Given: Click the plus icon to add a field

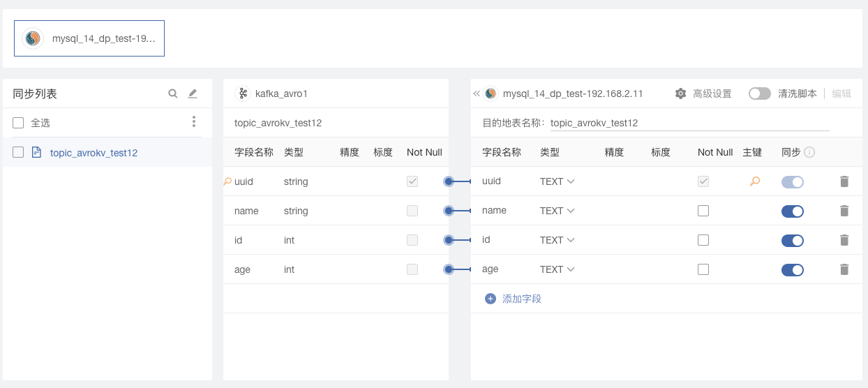Looking at the screenshot, I should (x=491, y=299).
